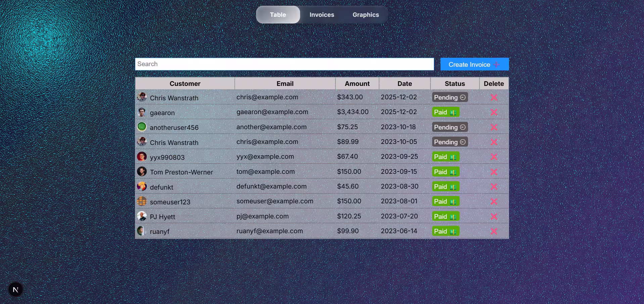Focus the Search input field
The height and width of the screenshot is (304, 644).
click(x=284, y=64)
